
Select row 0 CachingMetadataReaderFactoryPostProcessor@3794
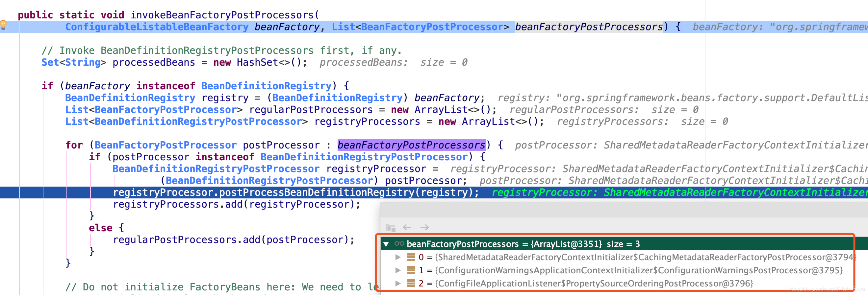click(x=624, y=257)
